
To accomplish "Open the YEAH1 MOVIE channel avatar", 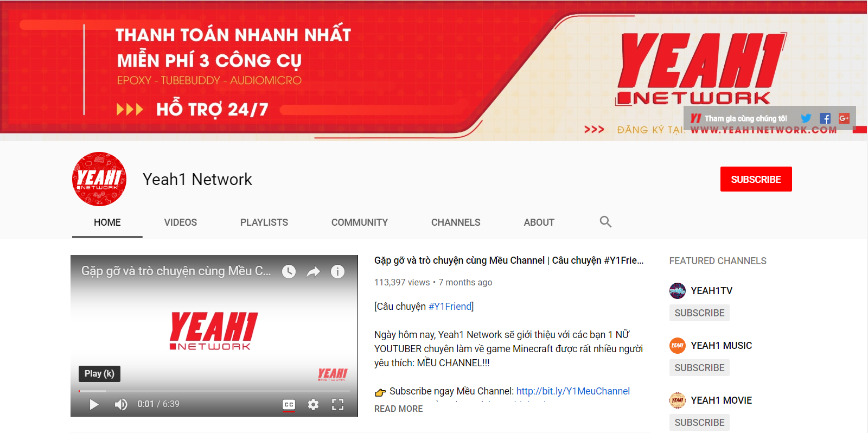I will point(678,400).
